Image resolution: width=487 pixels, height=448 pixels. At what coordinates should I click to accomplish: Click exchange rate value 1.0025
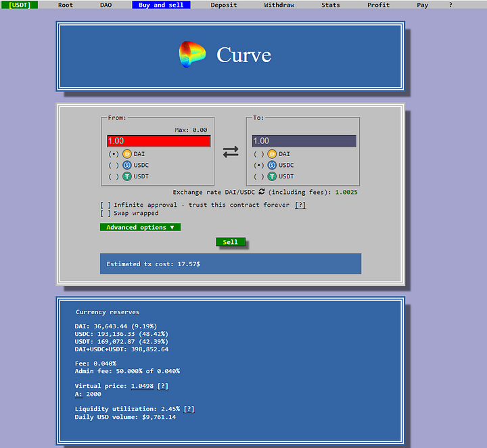[x=346, y=192]
